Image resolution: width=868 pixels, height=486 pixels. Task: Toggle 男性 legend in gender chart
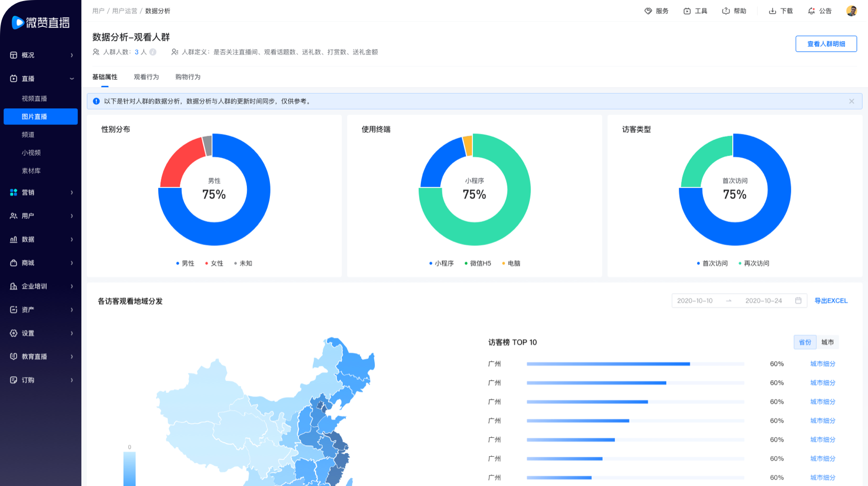(x=186, y=263)
